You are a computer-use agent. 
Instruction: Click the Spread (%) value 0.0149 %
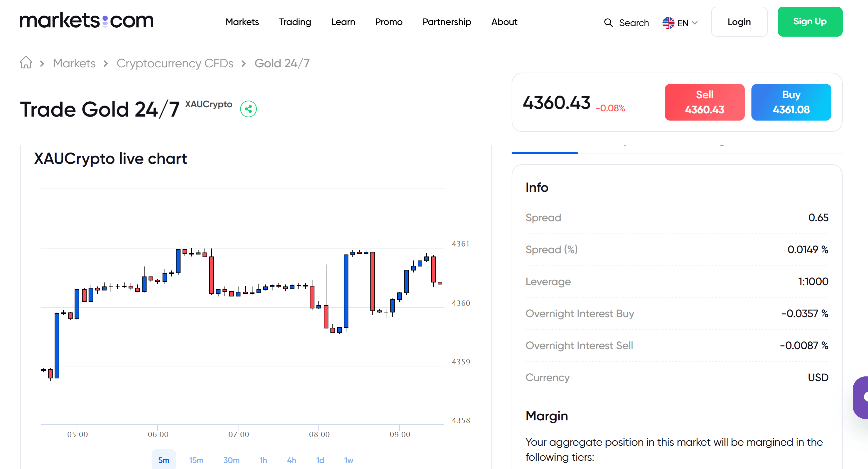(x=808, y=250)
